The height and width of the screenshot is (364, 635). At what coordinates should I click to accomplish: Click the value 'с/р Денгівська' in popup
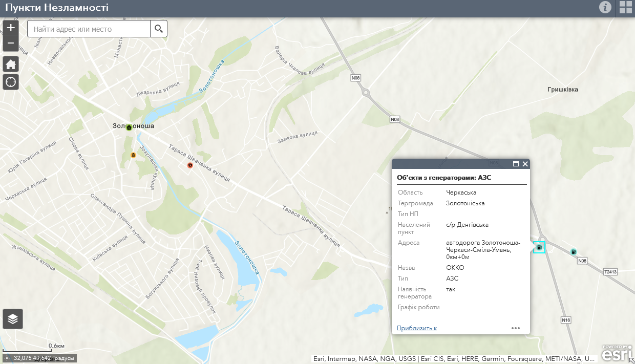(467, 225)
